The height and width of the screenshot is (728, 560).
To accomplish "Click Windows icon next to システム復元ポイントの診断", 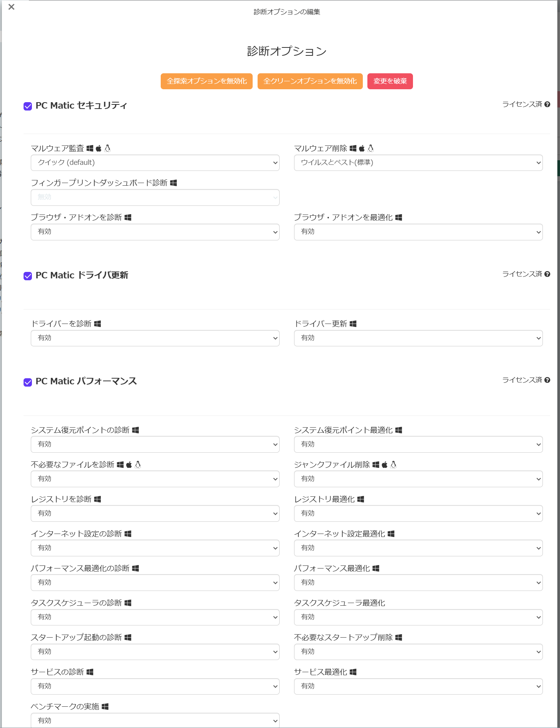I will pos(136,430).
